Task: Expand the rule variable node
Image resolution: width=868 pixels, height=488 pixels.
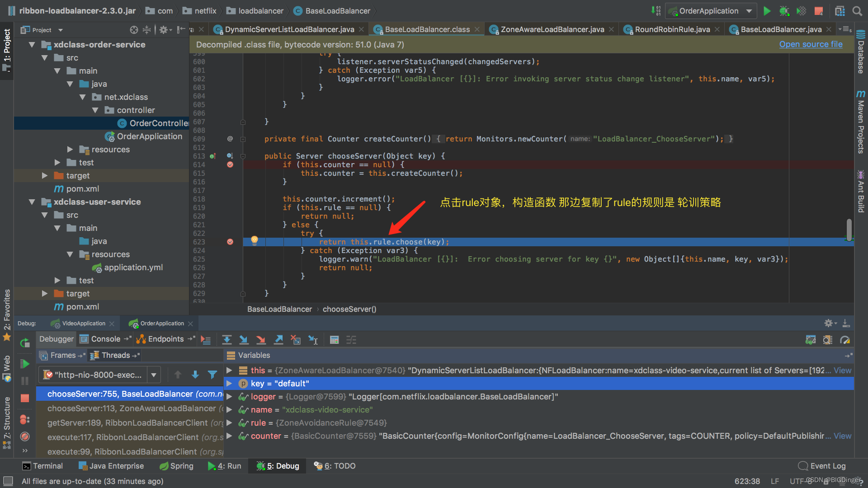Action: click(229, 423)
